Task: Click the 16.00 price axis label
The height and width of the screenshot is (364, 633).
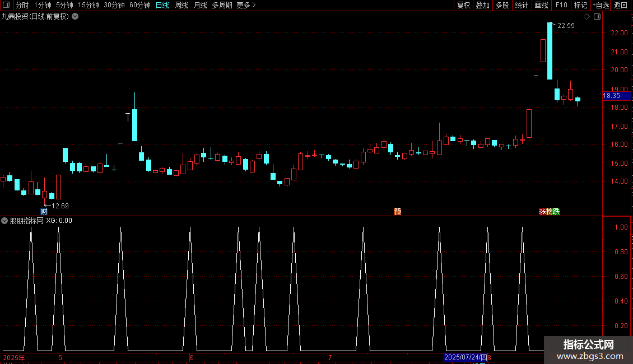Action: tap(619, 144)
